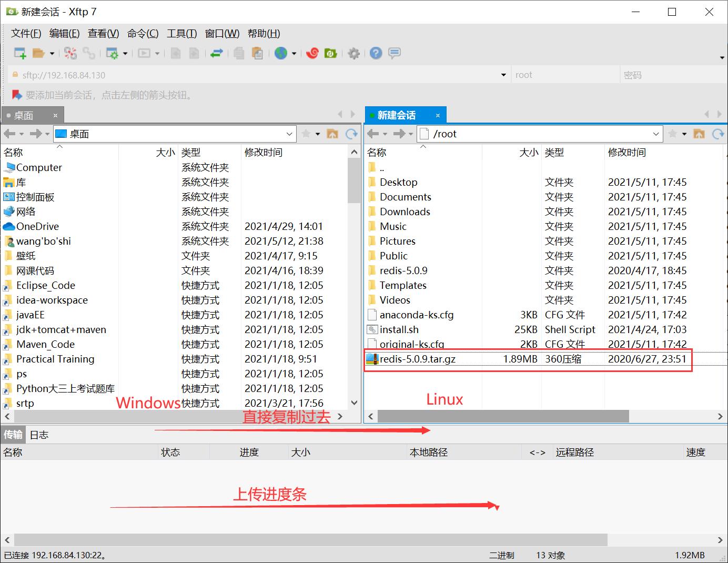
Task: Switch to the 日志 tab
Action: (39, 435)
